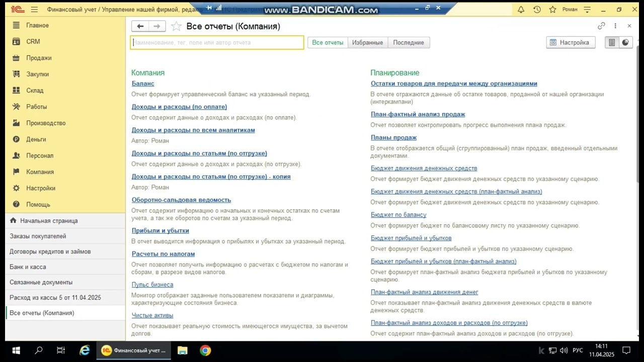Image resolution: width=644 pixels, height=362 pixels.
Task: Go to Закупки section
Action: (38, 74)
